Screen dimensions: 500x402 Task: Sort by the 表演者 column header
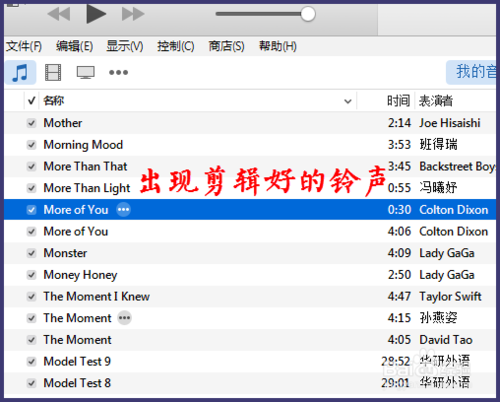436,100
